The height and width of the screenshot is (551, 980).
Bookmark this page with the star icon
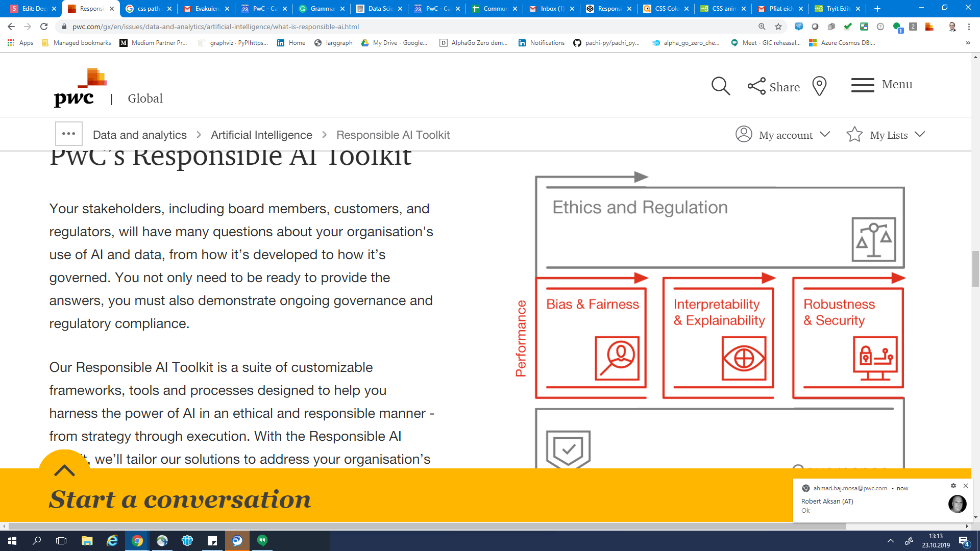pos(778,27)
